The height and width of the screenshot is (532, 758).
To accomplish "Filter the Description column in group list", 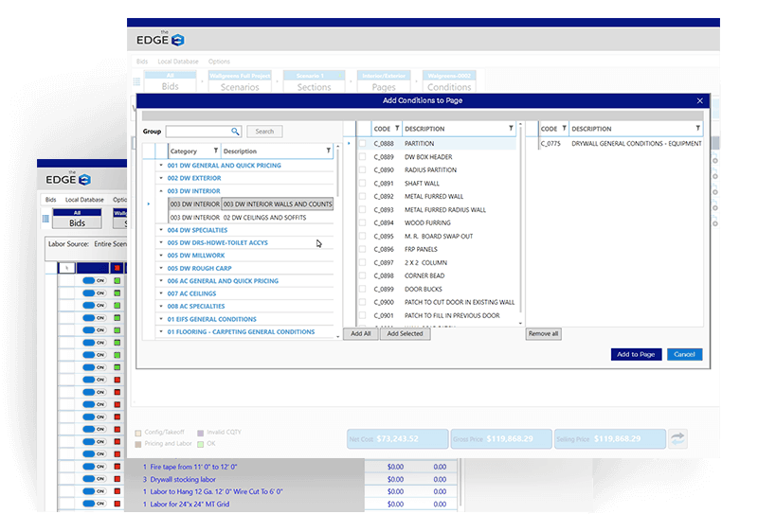I will 328,151.
